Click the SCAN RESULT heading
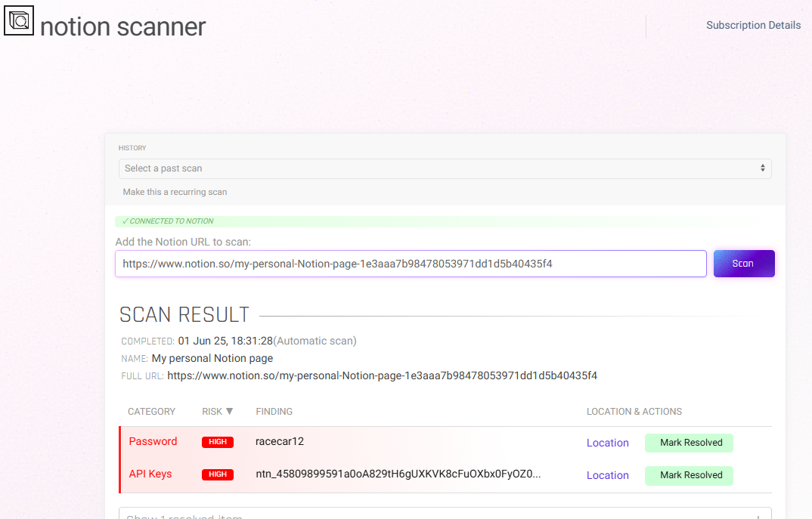812x519 pixels. click(x=184, y=314)
